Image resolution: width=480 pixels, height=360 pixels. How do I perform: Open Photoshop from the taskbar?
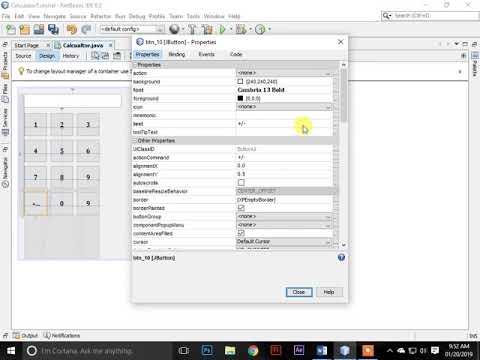coord(207,351)
